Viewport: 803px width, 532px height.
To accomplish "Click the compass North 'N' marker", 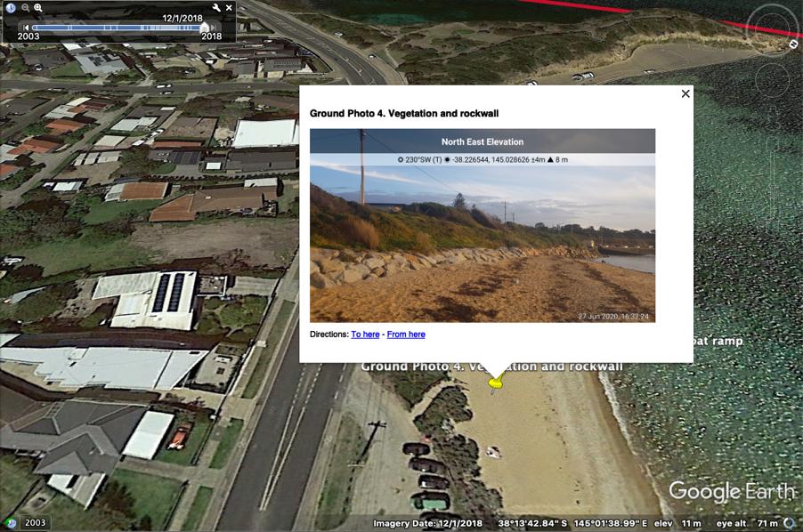I will pyautogui.click(x=793, y=44).
